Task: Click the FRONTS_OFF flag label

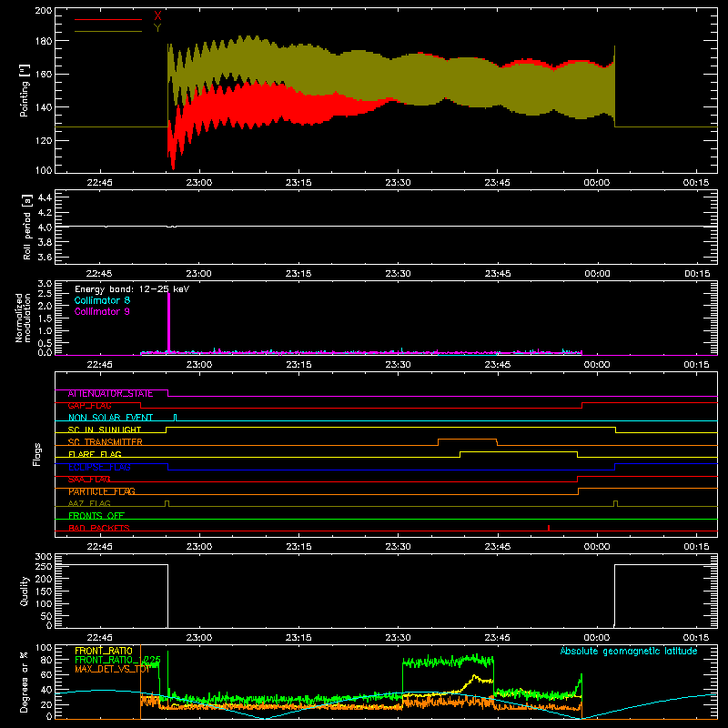Action: [x=96, y=516]
